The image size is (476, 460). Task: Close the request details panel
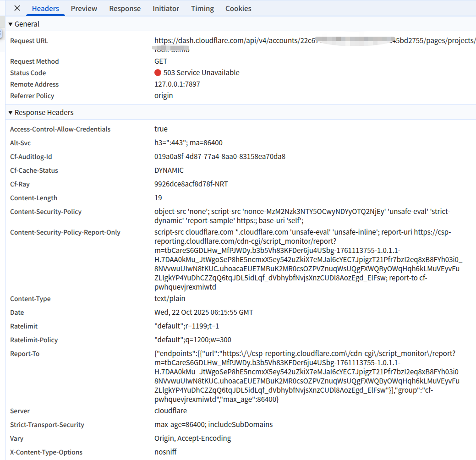pyautogui.click(x=17, y=8)
